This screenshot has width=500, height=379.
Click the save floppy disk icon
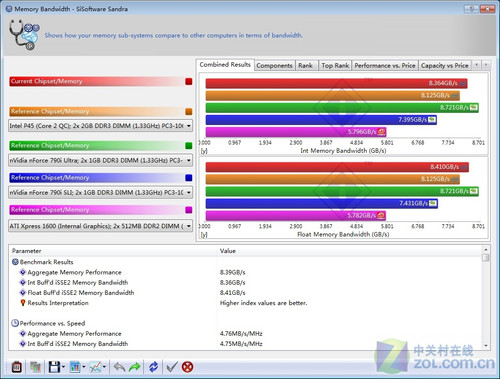coord(54,367)
